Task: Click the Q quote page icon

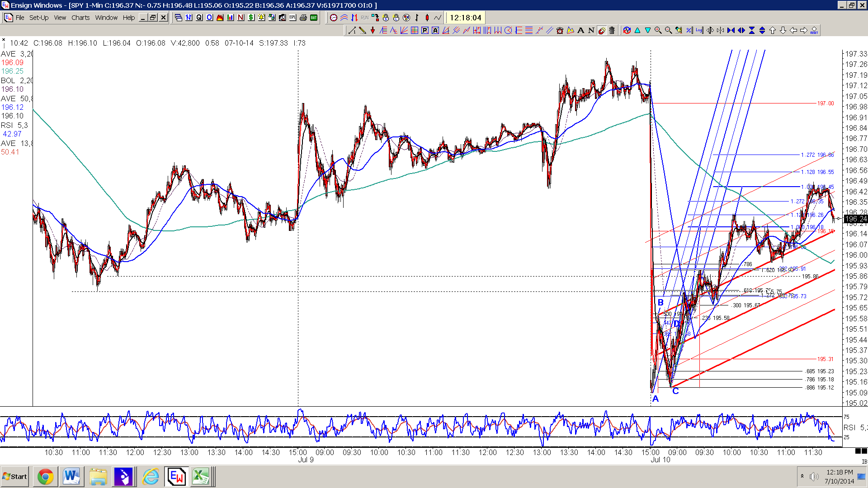Action: point(199,18)
